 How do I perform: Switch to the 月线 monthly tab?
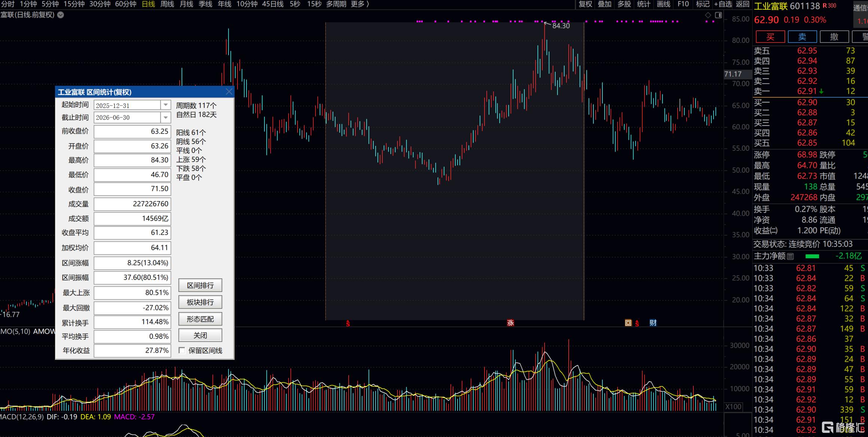click(x=186, y=4)
